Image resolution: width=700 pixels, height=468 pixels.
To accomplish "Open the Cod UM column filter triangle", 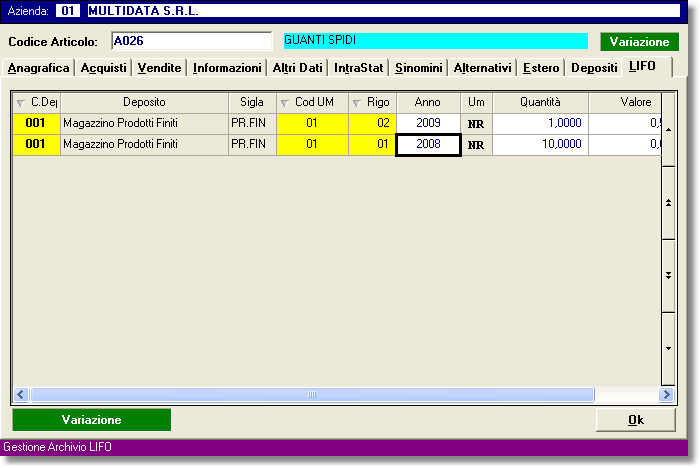I will [x=285, y=103].
